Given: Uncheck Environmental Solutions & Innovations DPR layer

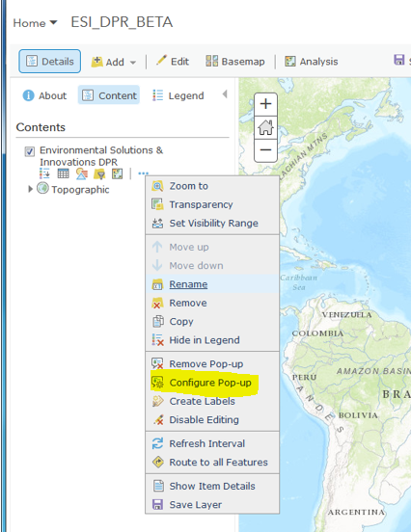Looking at the screenshot, I should click(30, 151).
